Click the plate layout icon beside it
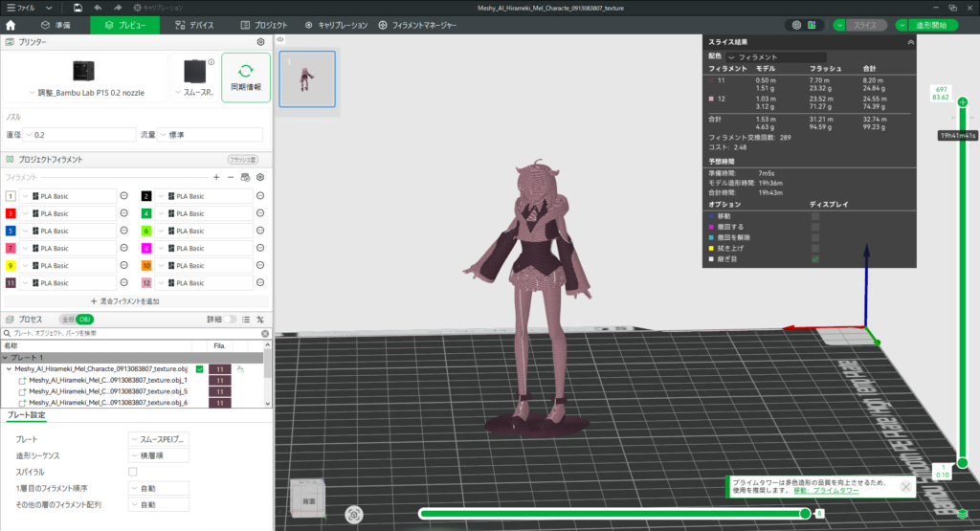The width and height of the screenshot is (980, 531). 812,25
